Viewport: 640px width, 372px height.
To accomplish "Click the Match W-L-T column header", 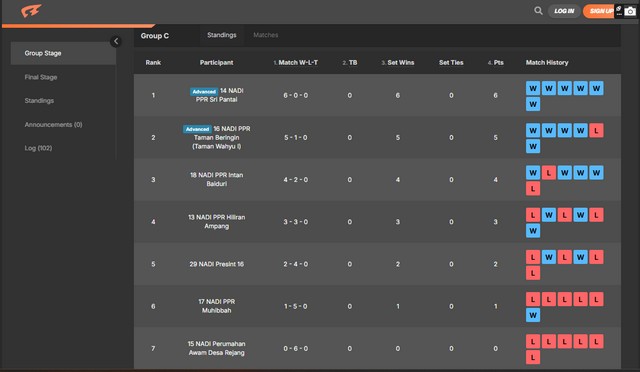I will (x=296, y=62).
